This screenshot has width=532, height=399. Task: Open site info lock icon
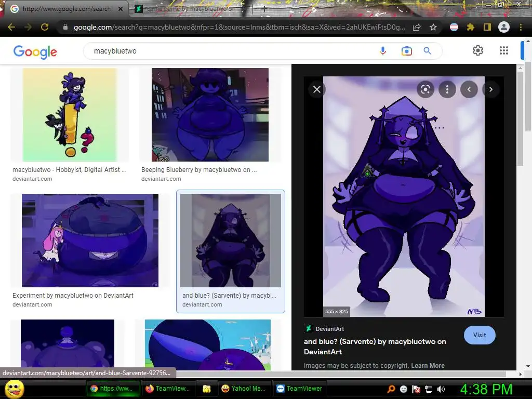click(x=65, y=27)
